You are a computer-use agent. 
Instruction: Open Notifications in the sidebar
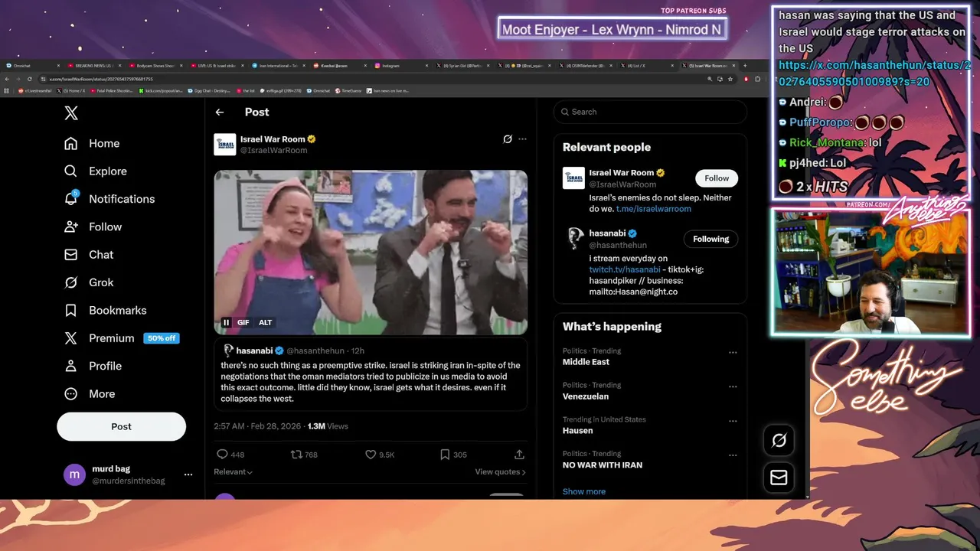pyautogui.click(x=109, y=199)
